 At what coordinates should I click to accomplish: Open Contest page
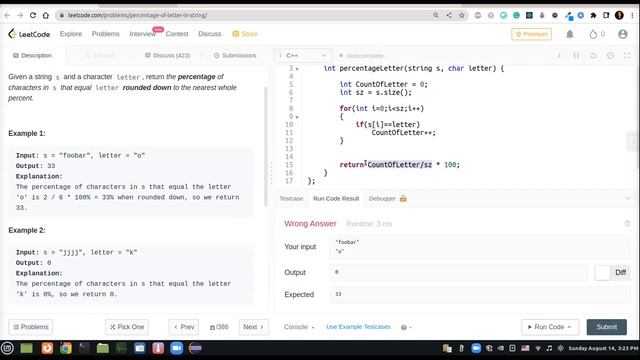tap(177, 34)
